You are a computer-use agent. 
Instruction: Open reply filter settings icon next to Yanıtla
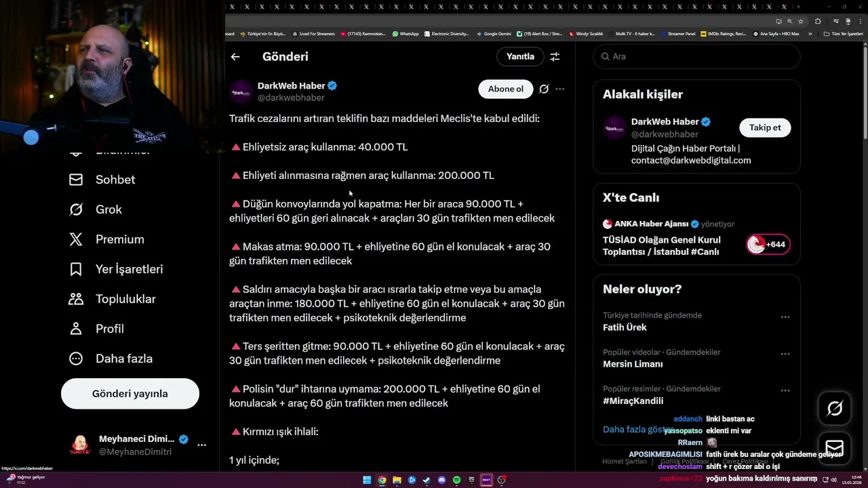click(555, 57)
